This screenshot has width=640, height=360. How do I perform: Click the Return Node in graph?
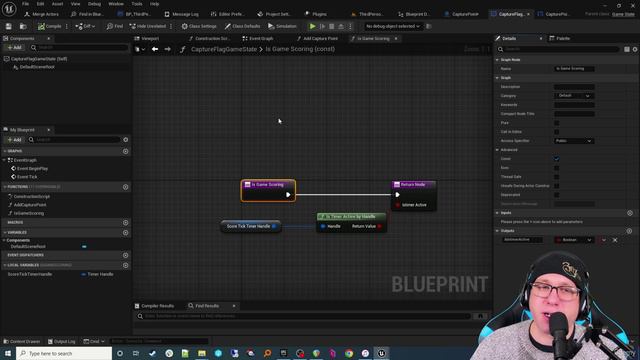point(414,195)
